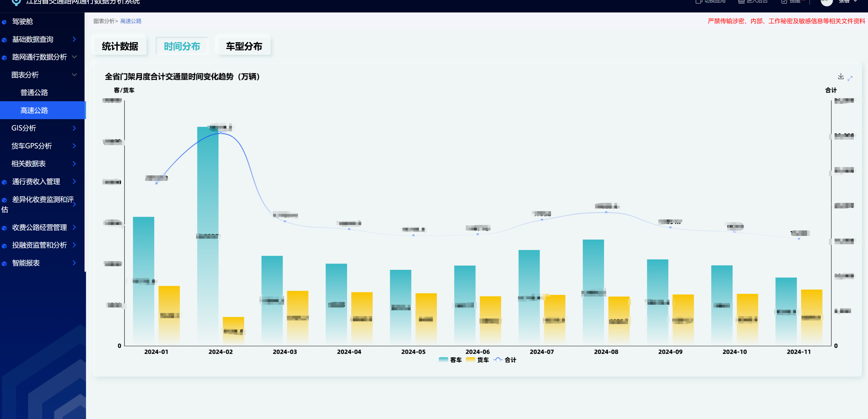Click the 合计 line point for 2024-11
The height and width of the screenshot is (419, 868).
click(x=799, y=239)
